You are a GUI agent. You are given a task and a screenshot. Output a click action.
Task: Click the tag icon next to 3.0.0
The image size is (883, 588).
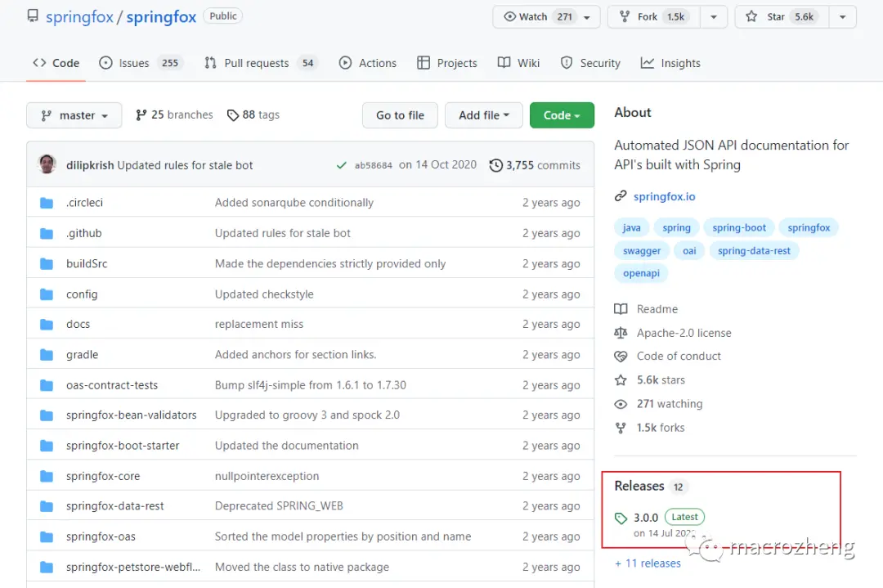(621, 518)
